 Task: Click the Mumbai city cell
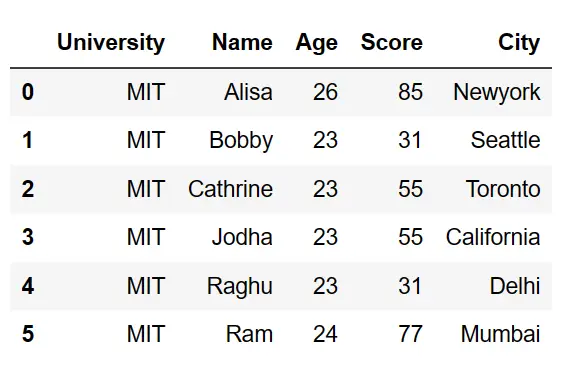500,334
